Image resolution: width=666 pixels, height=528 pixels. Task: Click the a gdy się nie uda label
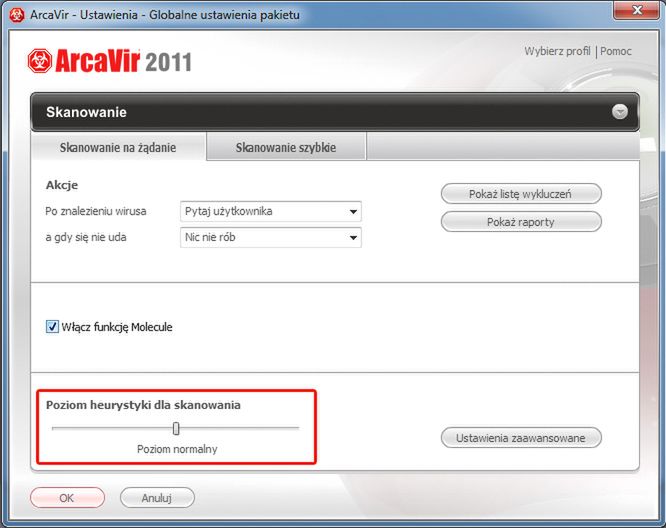click(86, 237)
